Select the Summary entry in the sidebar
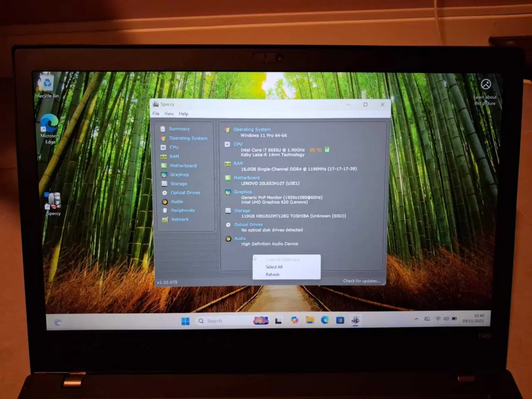Screen dimensions: 532x399 pyautogui.click(x=179, y=129)
